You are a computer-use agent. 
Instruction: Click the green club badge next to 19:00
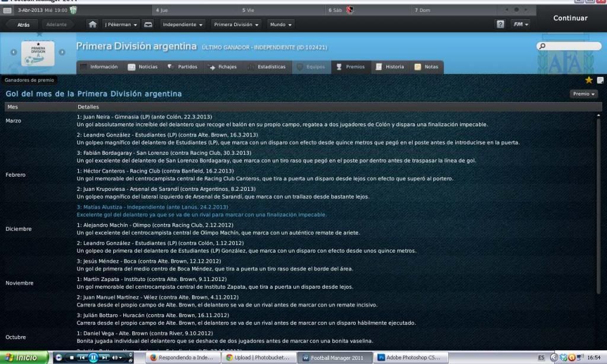pos(73,10)
